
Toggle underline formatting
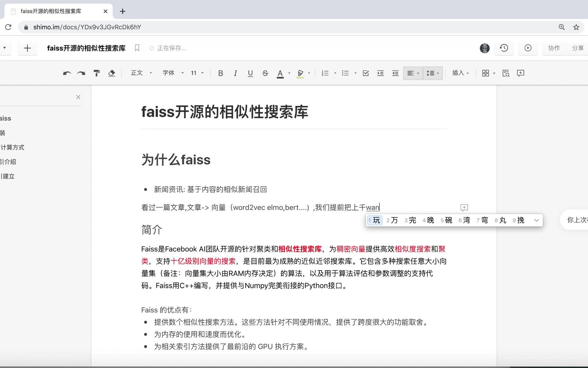point(250,73)
